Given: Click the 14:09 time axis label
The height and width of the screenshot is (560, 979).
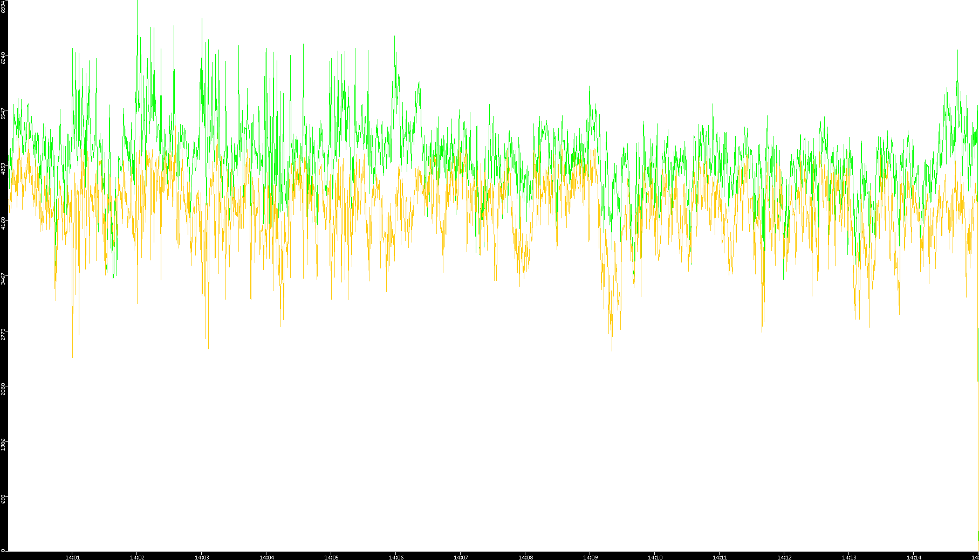Looking at the screenshot, I should click(590, 557).
